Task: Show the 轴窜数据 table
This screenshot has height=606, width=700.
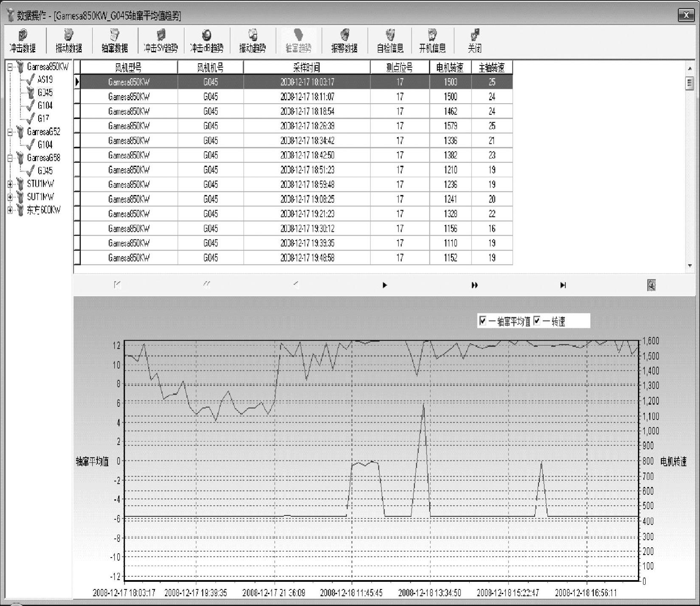Action: coord(114,41)
